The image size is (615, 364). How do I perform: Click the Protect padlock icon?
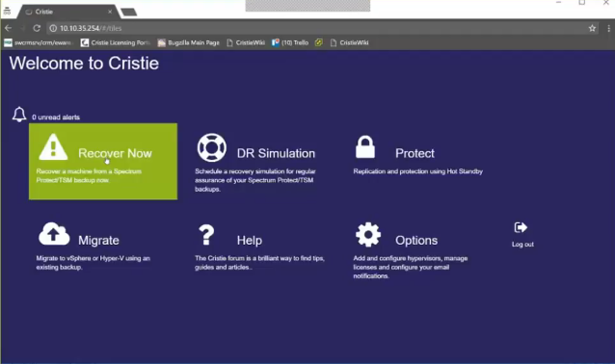pyautogui.click(x=365, y=147)
